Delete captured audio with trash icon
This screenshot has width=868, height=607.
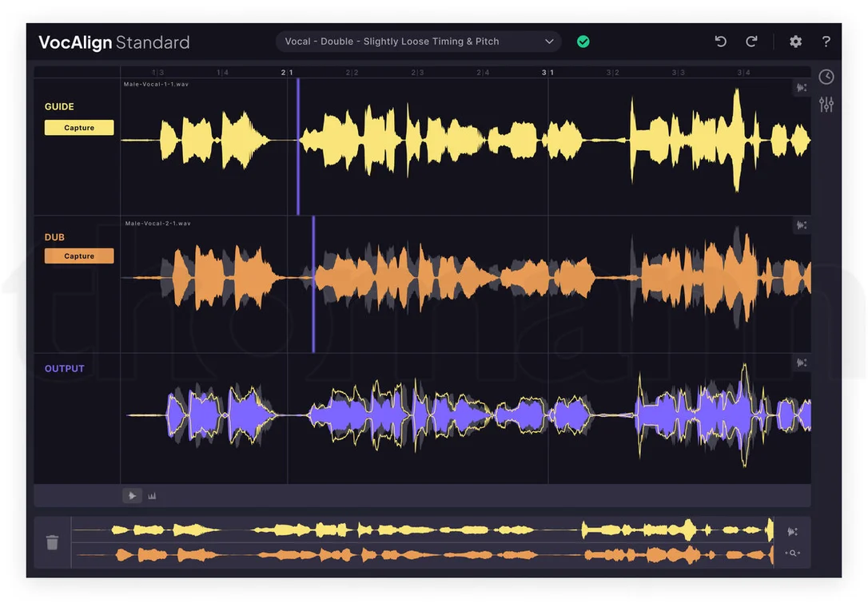click(53, 542)
